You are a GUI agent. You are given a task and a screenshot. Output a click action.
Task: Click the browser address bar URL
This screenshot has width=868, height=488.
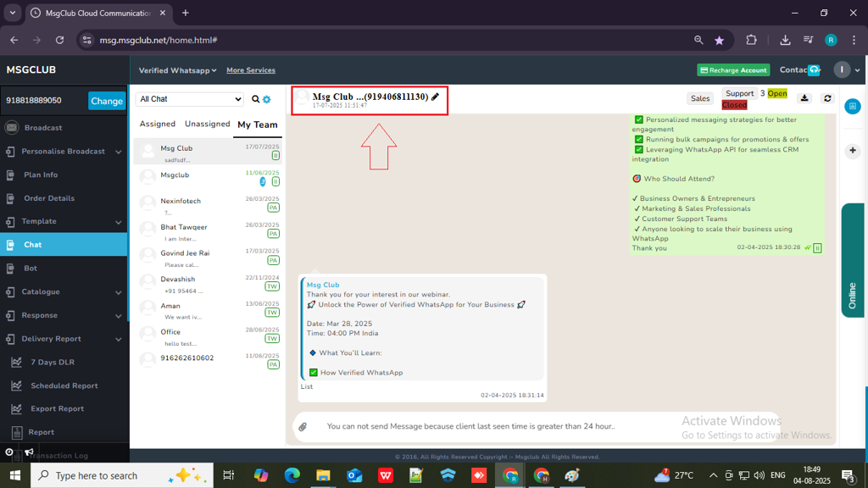click(x=159, y=40)
